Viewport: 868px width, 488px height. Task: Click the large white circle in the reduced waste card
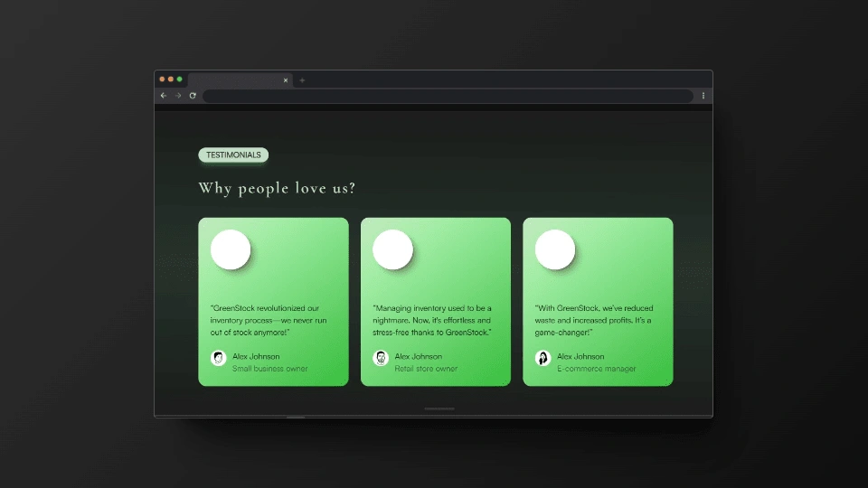[x=554, y=249]
